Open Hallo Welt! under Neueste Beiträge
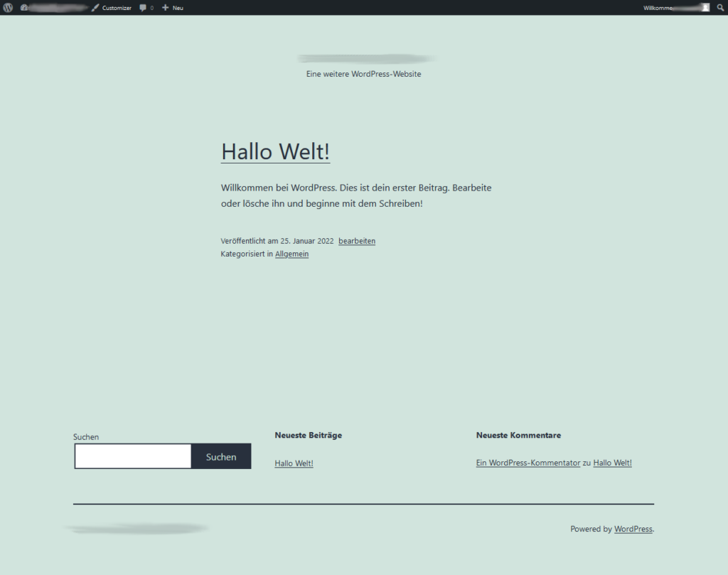Screen dimensions: 728x575 click(294, 463)
